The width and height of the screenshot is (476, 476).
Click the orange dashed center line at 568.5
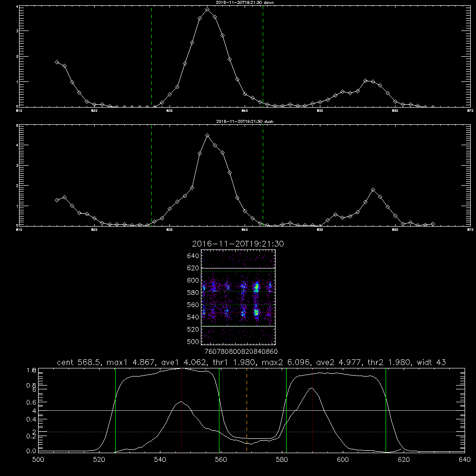point(247,410)
